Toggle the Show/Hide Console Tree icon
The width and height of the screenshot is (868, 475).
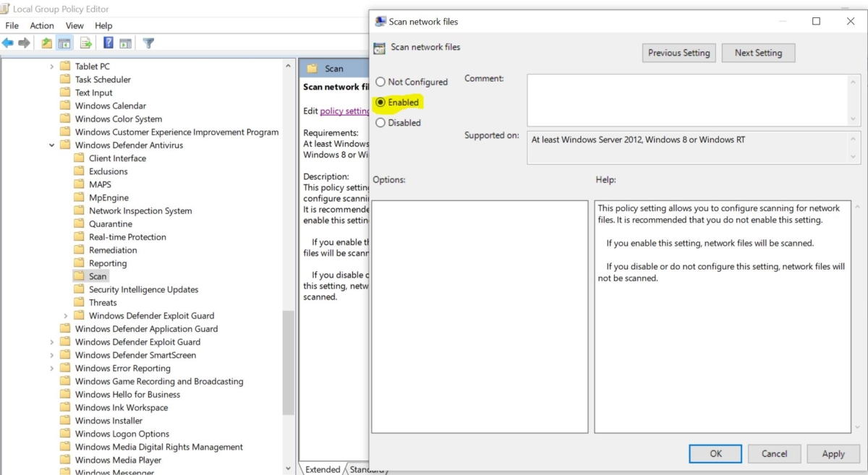pyautogui.click(x=64, y=43)
